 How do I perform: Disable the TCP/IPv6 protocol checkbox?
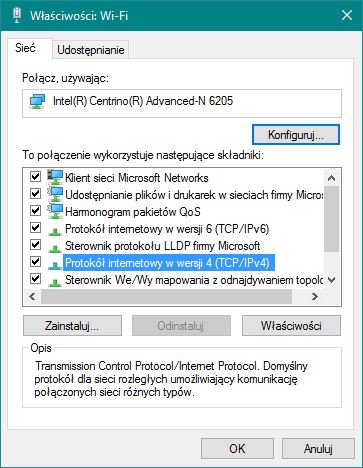(35, 228)
